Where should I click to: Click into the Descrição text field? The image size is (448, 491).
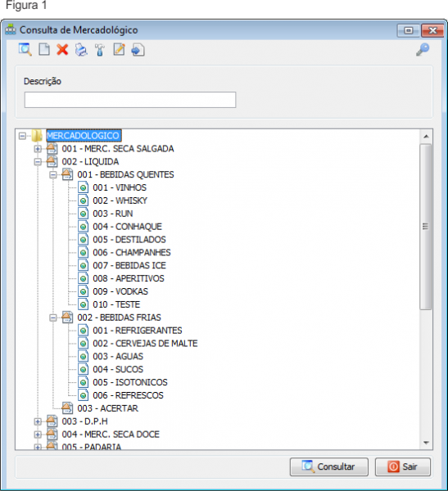click(130, 100)
